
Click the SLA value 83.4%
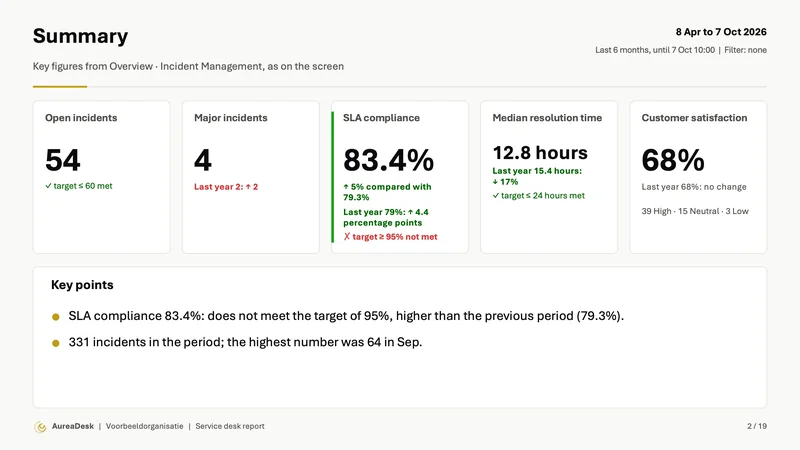pyautogui.click(x=388, y=160)
